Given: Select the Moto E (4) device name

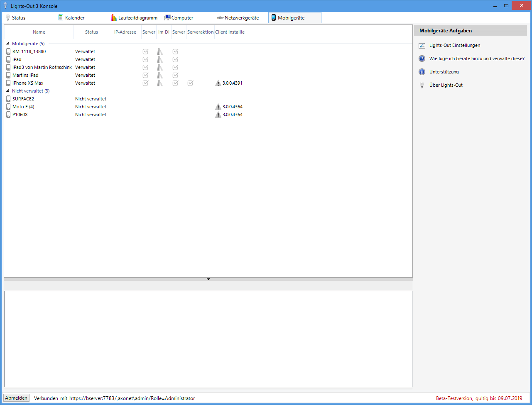Looking at the screenshot, I should 23,107.
